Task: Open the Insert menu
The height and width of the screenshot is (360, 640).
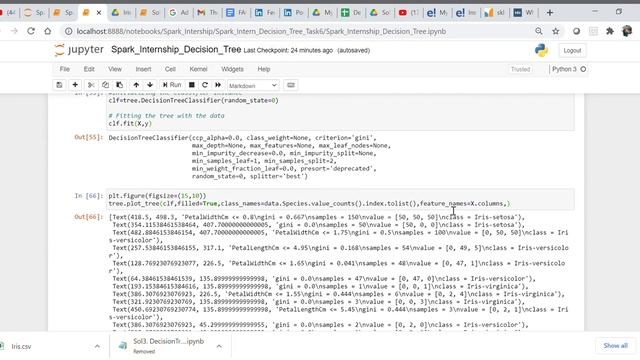Action: coord(143,69)
